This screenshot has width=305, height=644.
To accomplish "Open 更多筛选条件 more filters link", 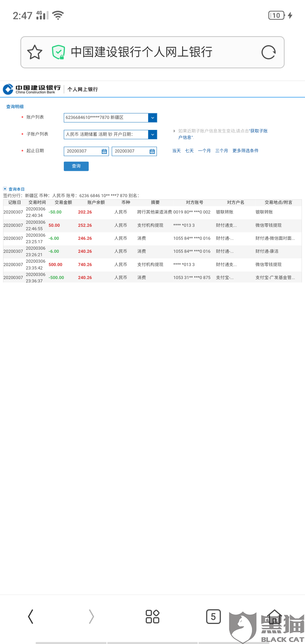I will coord(245,151).
